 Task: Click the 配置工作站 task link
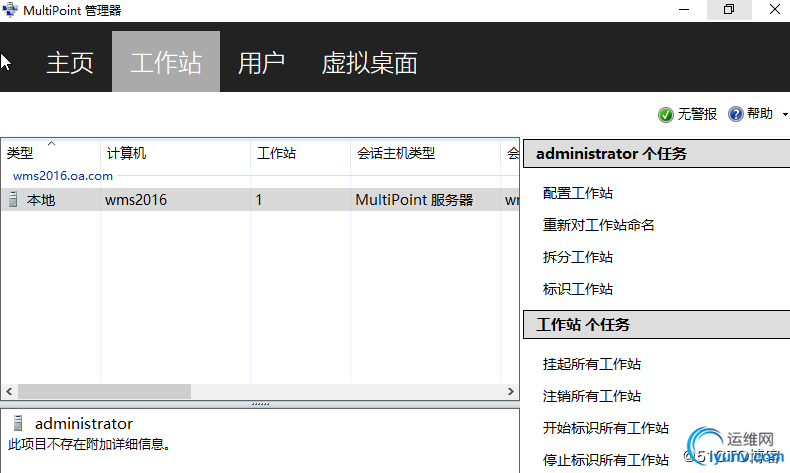tap(578, 193)
